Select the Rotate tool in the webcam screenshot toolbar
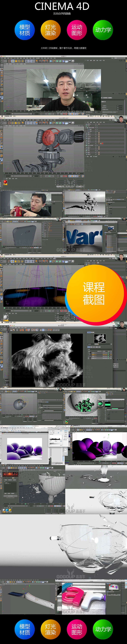127x644 pixels. tap(19, 61)
